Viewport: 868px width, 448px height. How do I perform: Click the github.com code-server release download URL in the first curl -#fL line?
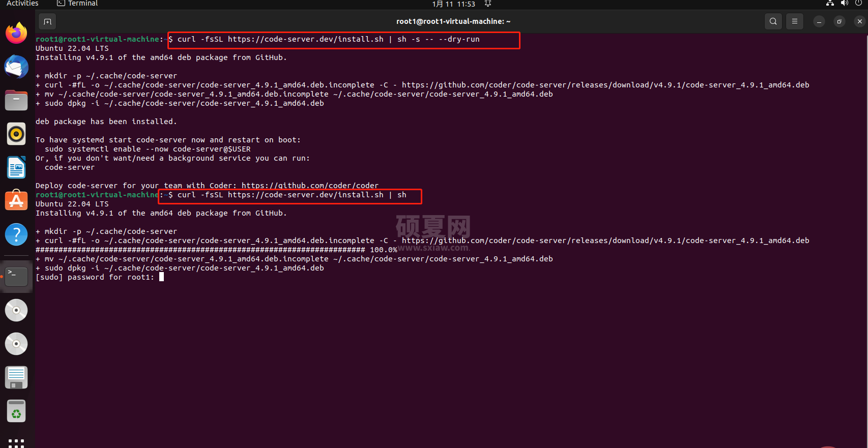coord(605,85)
